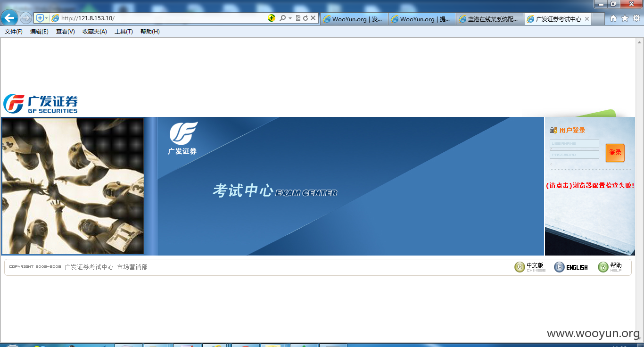Switch to the ENGLISH language link
This screenshot has width=644, height=347.
coord(577,267)
